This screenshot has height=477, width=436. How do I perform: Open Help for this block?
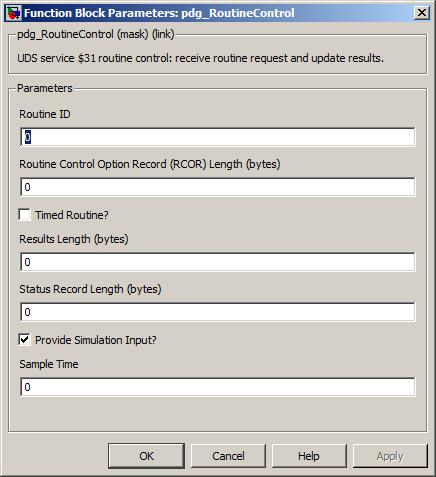pyautogui.click(x=309, y=456)
